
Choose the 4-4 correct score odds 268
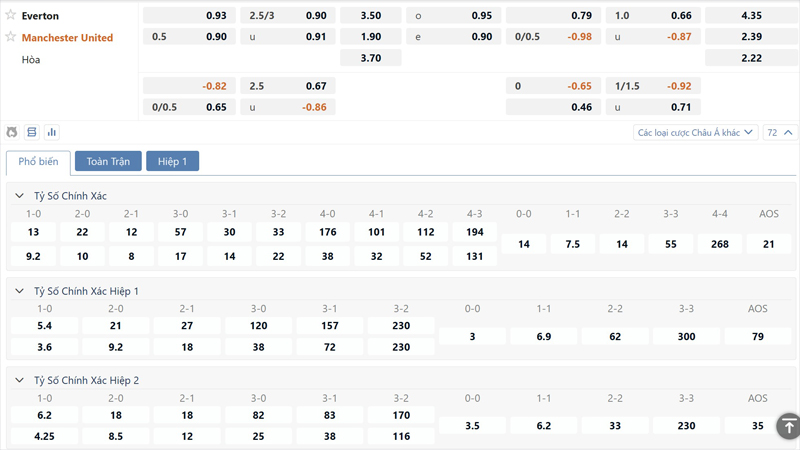pos(719,244)
